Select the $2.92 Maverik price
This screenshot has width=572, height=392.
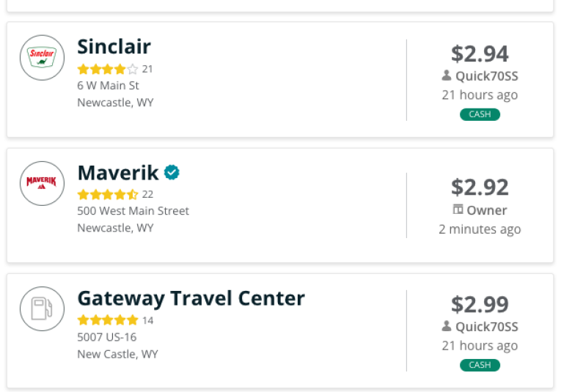coord(480,187)
